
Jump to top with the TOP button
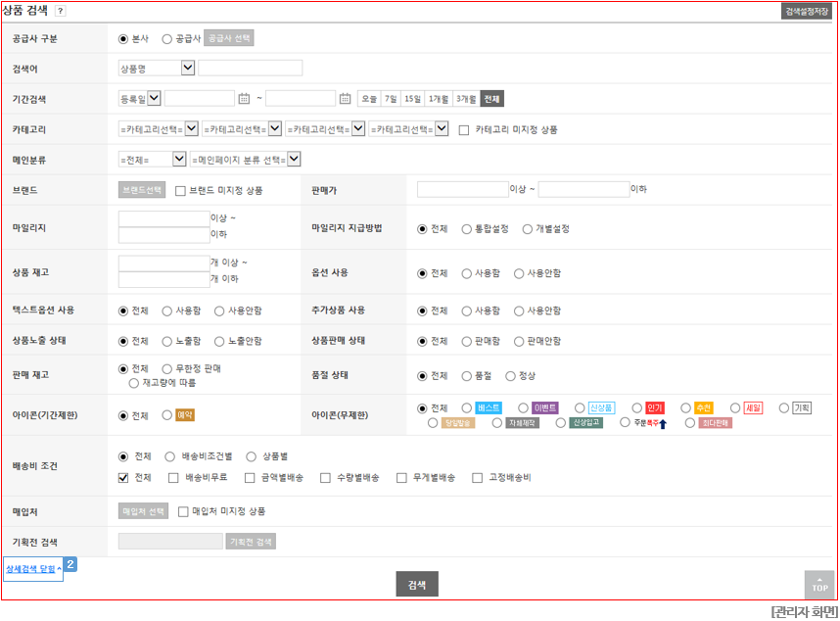tap(819, 585)
